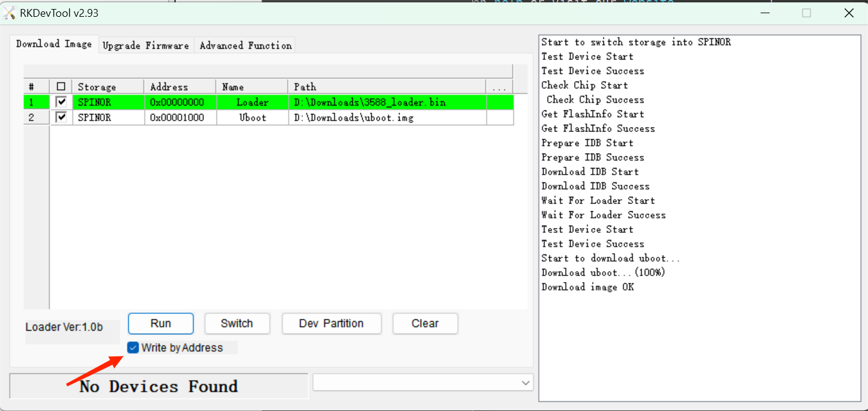Click the Loader Ver:1.0b label

pyautogui.click(x=64, y=327)
